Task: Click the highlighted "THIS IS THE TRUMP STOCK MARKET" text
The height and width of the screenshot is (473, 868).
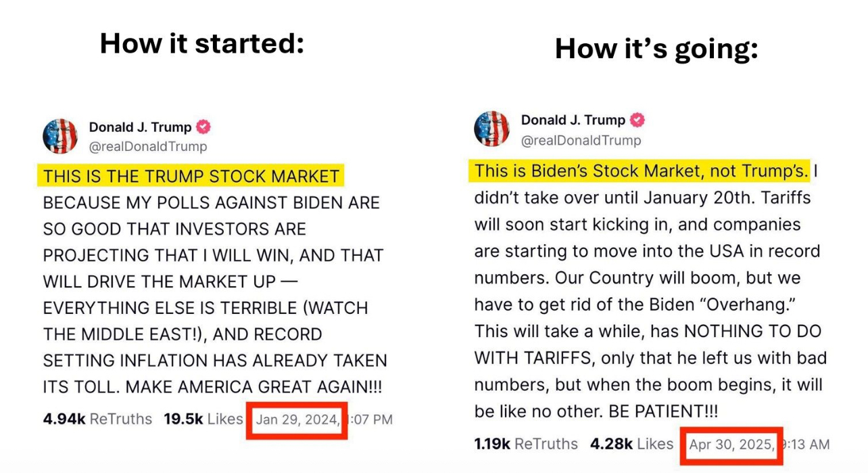Action: tap(191, 177)
